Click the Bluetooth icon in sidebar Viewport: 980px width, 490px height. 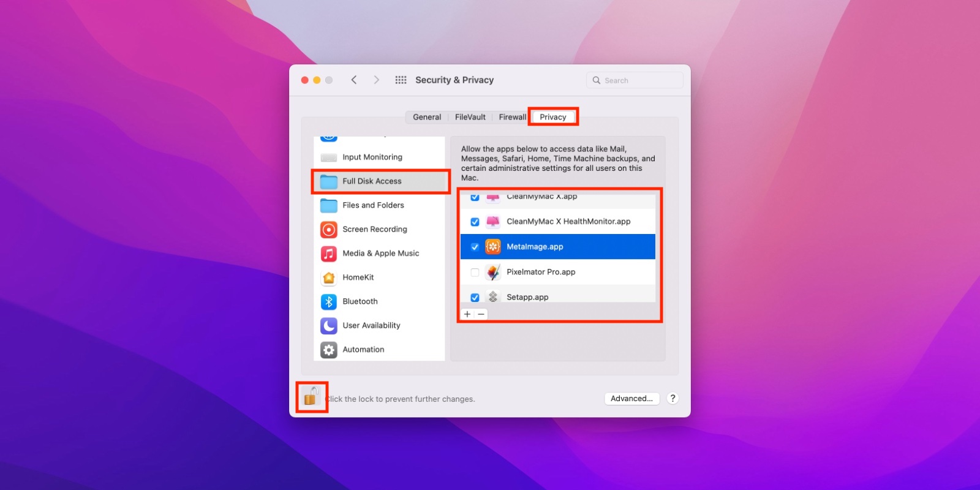click(329, 301)
